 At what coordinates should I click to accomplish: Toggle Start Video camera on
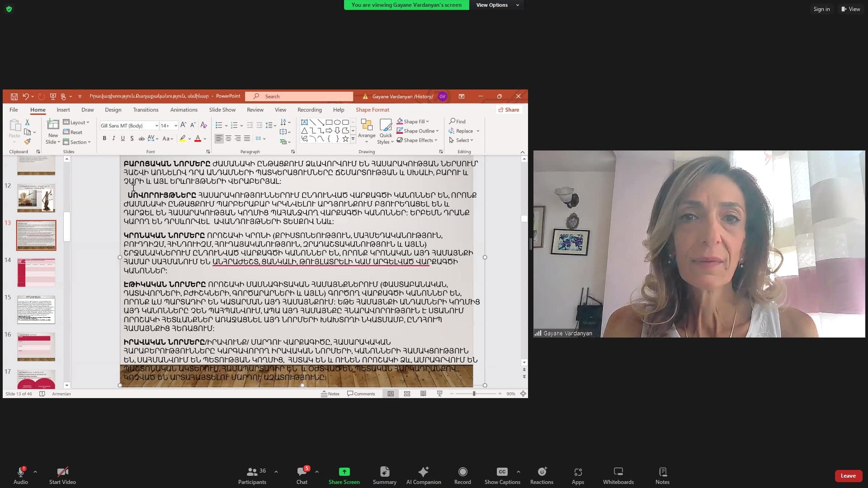click(x=62, y=472)
